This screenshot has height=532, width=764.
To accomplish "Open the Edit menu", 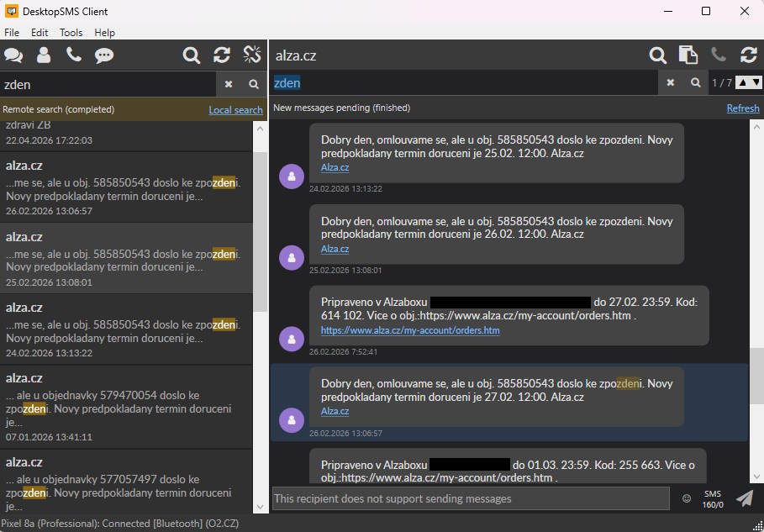I will tap(40, 33).
